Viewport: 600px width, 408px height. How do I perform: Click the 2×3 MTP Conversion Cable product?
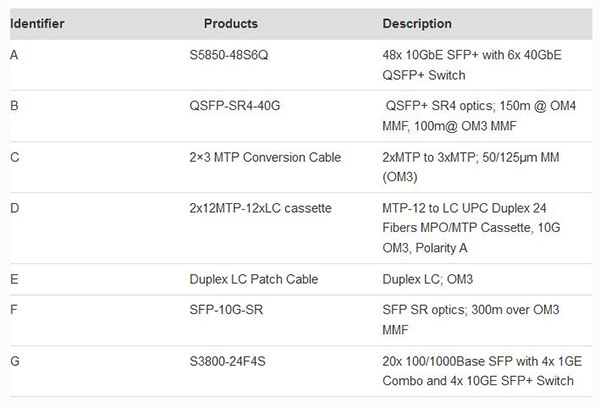pyautogui.click(x=265, y=157)
